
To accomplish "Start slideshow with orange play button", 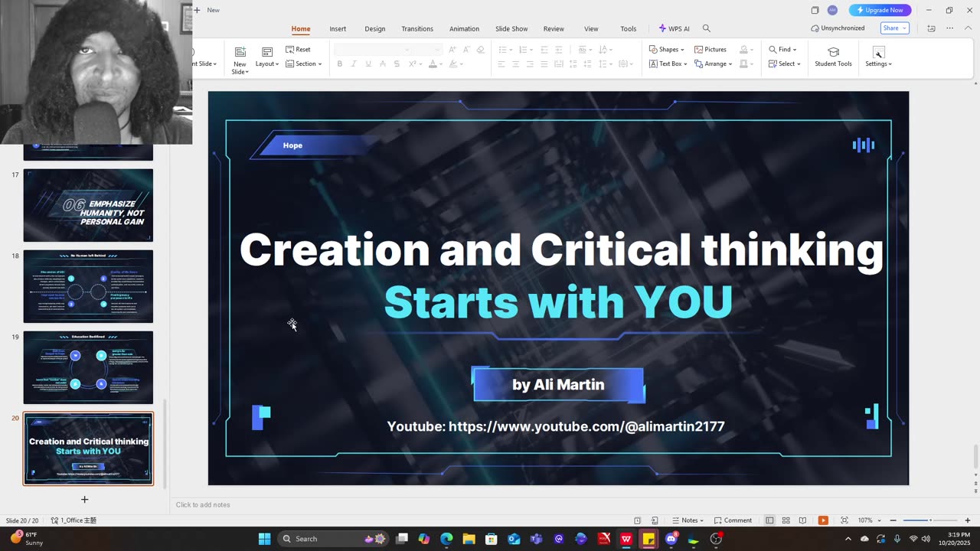I will pos(823,520).
